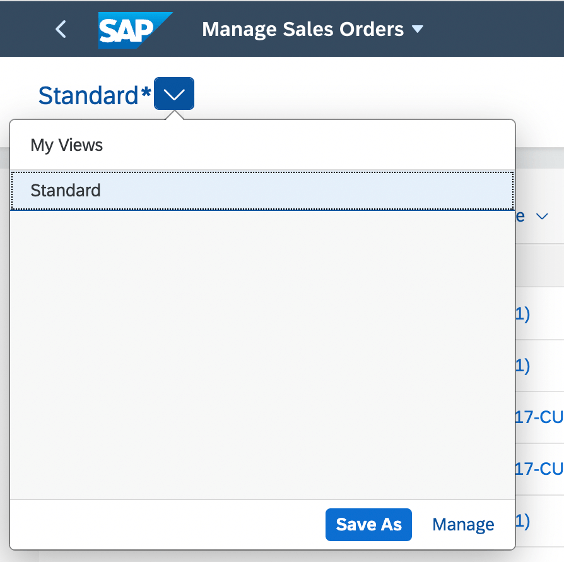Click the My Views heading

pyautogui.click(x=67, y=145)
